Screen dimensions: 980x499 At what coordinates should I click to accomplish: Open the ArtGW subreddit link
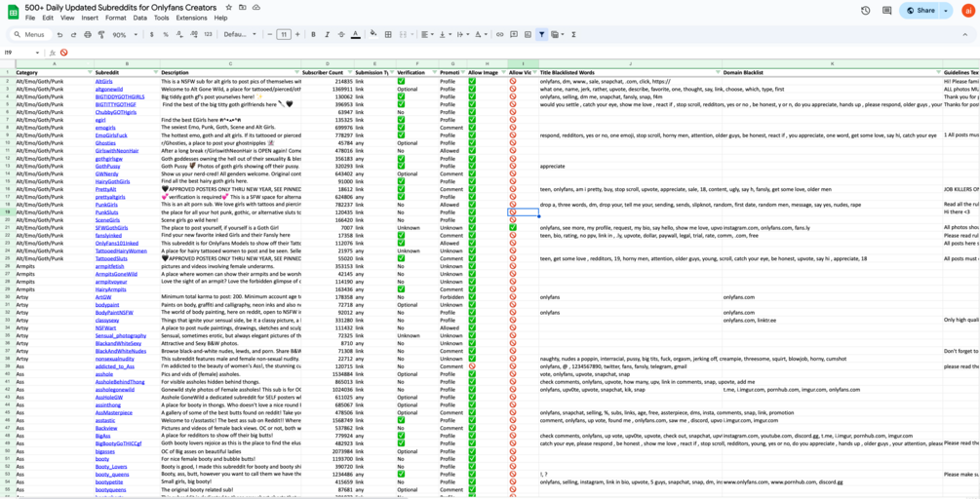click(102, 296)
